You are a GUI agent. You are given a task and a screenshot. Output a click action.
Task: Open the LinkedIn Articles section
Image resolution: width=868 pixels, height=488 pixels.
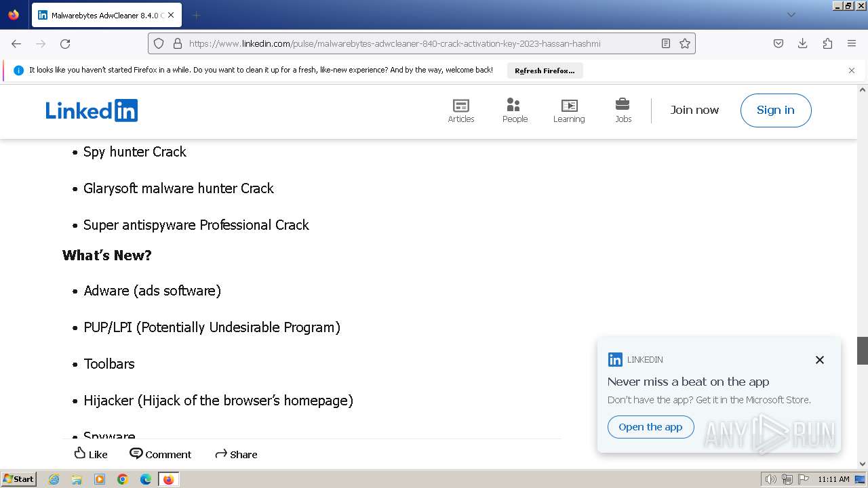click(x=461, y=110)
